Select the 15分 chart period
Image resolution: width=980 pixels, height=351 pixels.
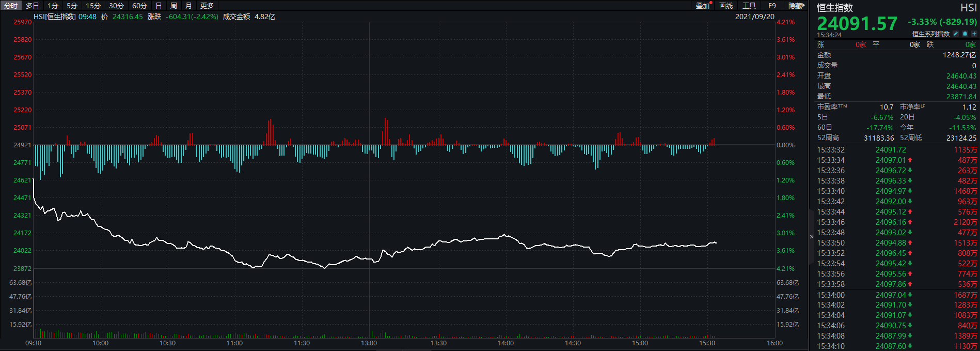tap(93, 6)
